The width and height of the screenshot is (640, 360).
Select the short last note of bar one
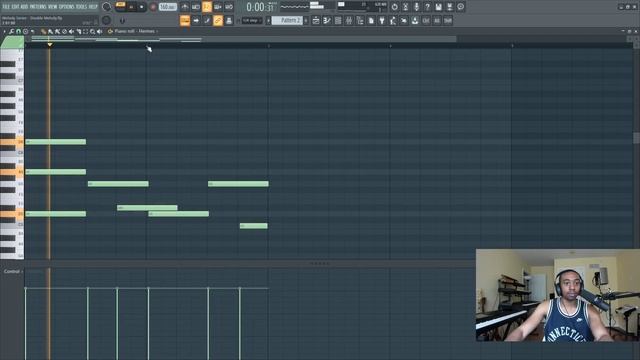(x=253, y=226)
